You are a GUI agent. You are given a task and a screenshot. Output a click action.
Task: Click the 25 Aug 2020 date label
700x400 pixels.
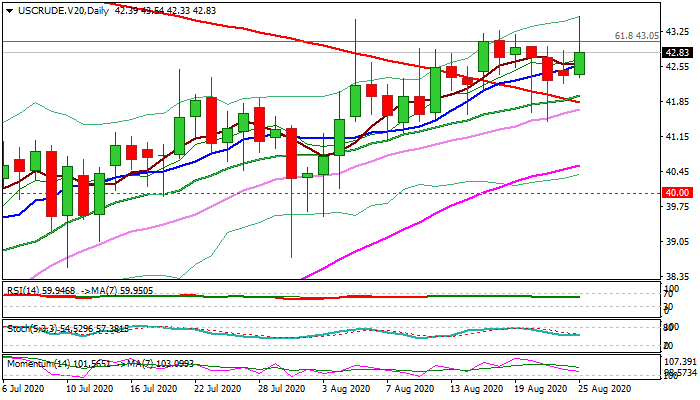click(x=604, y=389)
